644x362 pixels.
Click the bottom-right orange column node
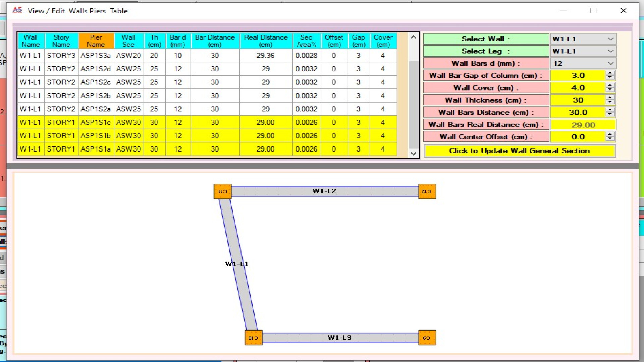[x=427, y=338]
